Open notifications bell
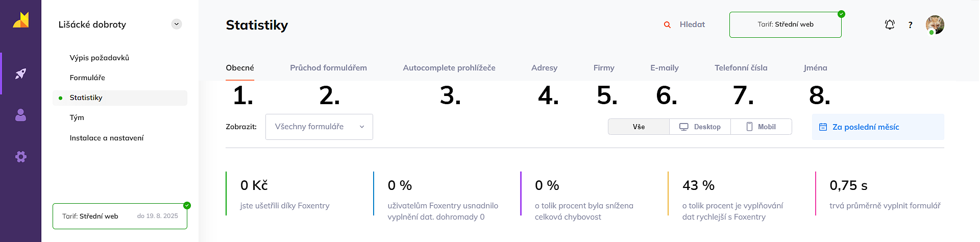Screen dimensions: 980x242 tap(890, 25)
